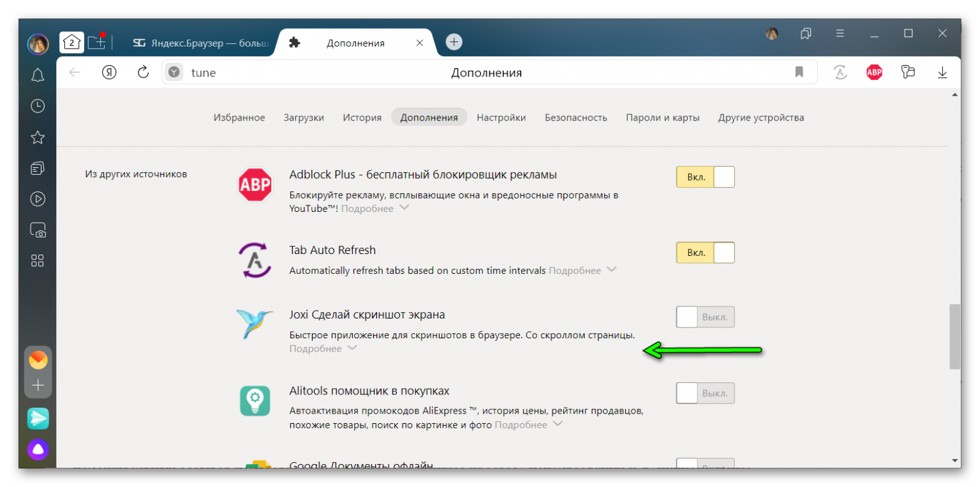Viewport: 980px width, 487px height.
Task: Click the Joxi Сделай скриншот экрана title
Action: pyautogui.click(x=367, y=315)
